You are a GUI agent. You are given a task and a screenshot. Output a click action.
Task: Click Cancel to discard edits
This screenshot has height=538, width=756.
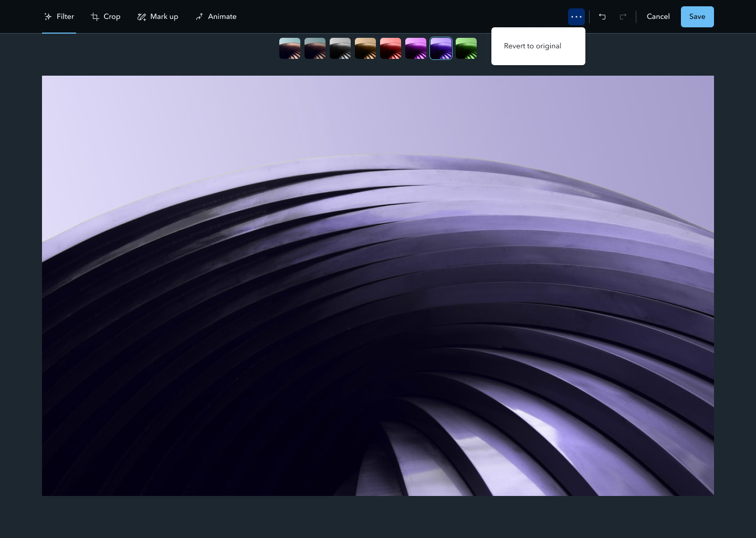click(x=658, y=16)
